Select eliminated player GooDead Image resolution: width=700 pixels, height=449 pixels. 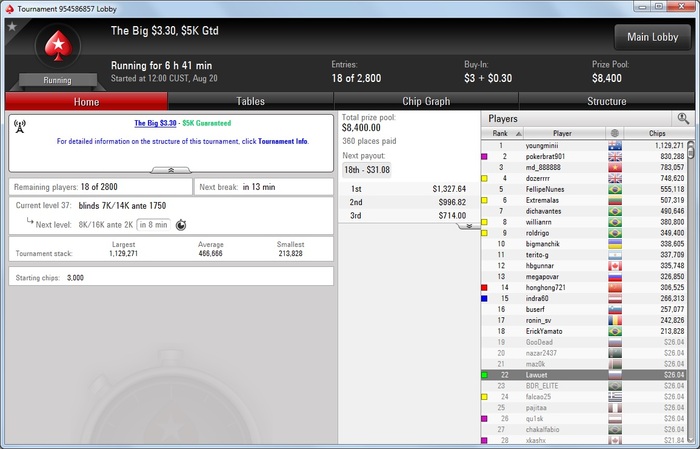584,342
